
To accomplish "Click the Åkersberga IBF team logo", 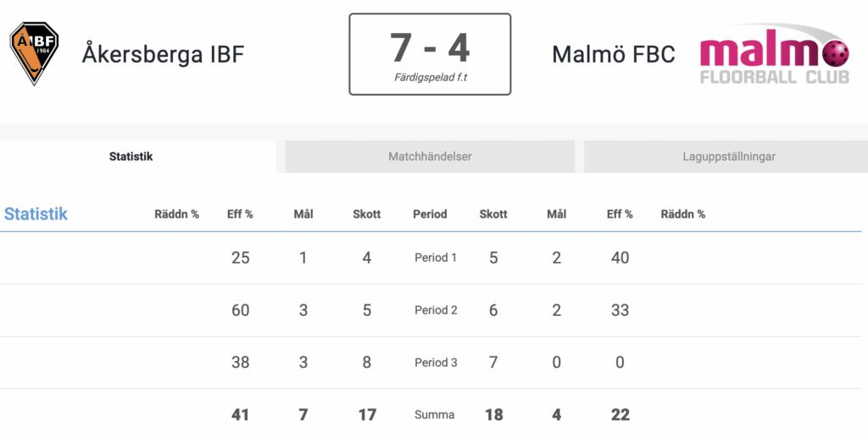I will tap(34, 53).
